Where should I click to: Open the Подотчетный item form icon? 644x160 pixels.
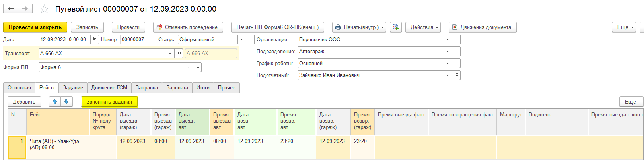(x=456, y=75)
